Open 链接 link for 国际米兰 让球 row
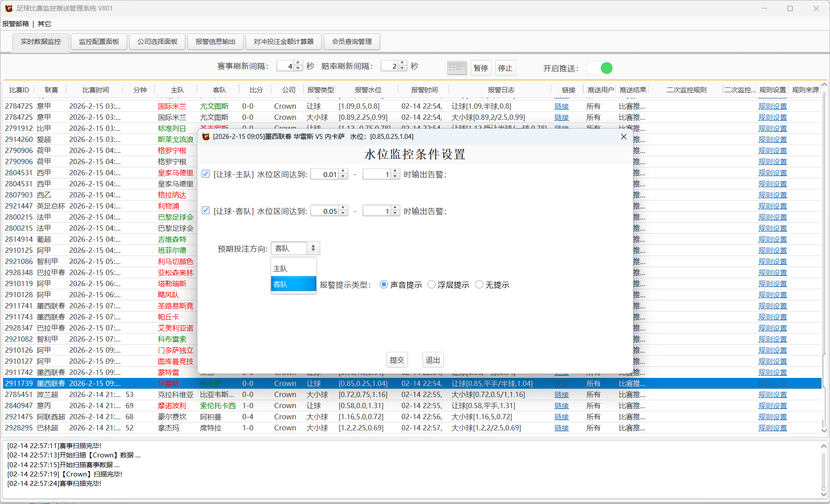 click(562, 106)
